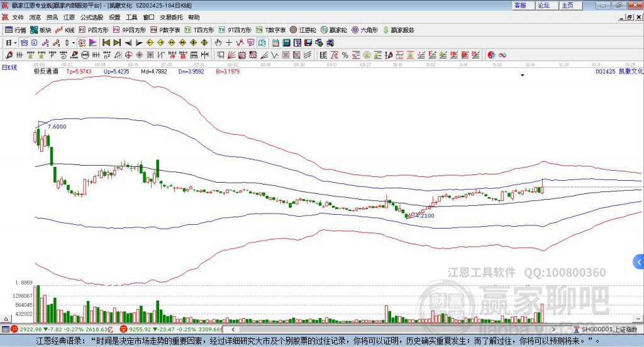The height and width of the screenshot is (347, 644).
Task: Launch the 江恩轮 Gann wheel
Action: [303, 30]
